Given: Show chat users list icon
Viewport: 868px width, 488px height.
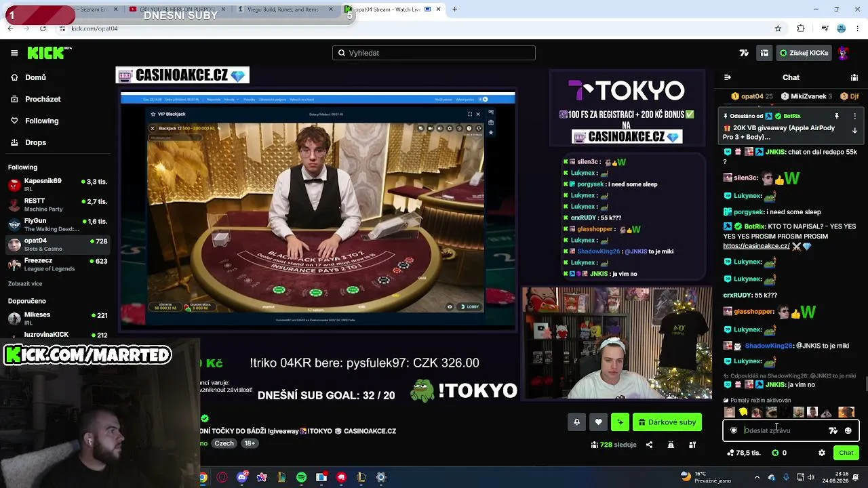Looking at the screenshot, I should click(x=854, y=77).
